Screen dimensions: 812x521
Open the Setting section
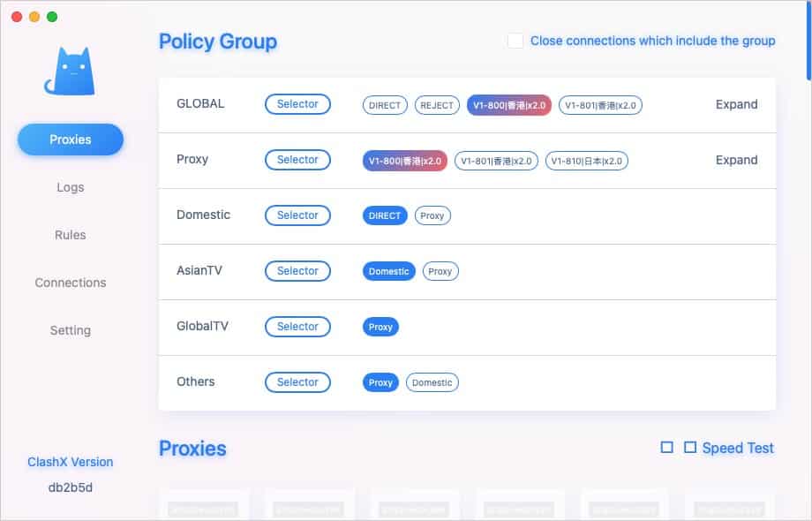(70, 330)
